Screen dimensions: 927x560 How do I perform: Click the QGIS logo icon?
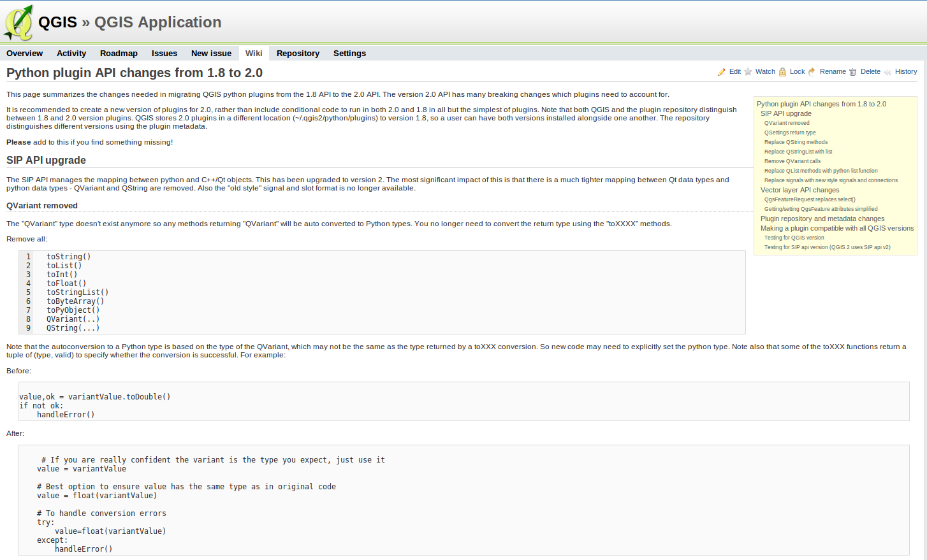tap(18, 23)
